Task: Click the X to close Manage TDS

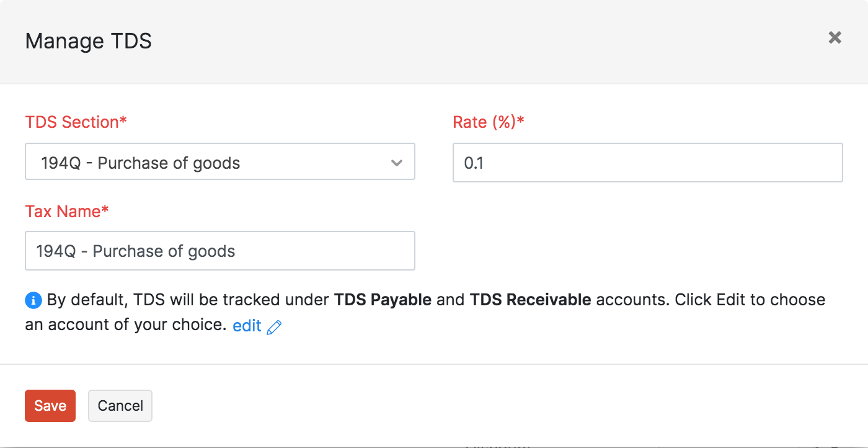Action: click(835, 38)
